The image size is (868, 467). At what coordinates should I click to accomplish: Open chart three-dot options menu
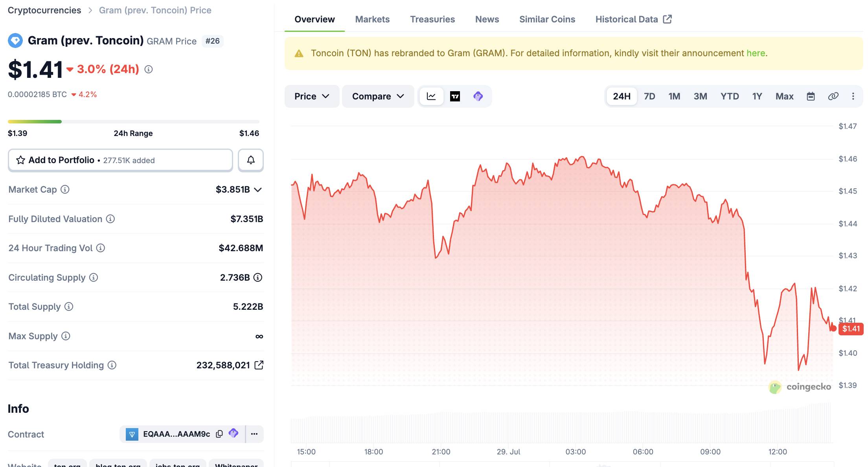click(853, 96)
